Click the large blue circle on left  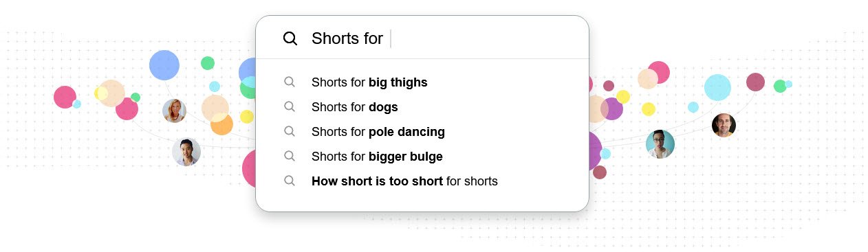pos(164,65)
